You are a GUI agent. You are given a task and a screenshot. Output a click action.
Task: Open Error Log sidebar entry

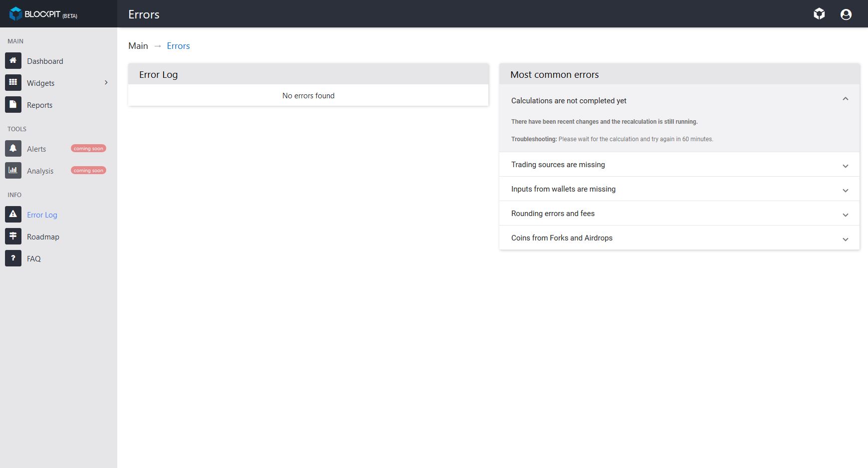42,215
